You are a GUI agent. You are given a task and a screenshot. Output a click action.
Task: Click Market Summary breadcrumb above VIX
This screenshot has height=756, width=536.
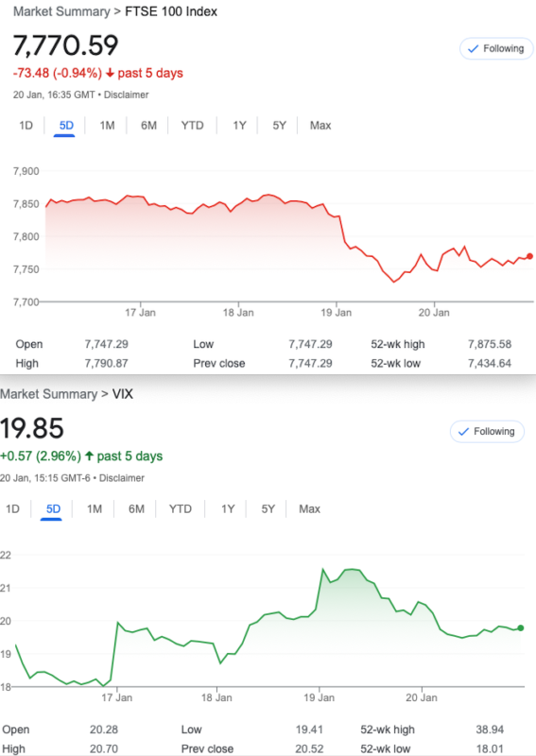[49, 394]
